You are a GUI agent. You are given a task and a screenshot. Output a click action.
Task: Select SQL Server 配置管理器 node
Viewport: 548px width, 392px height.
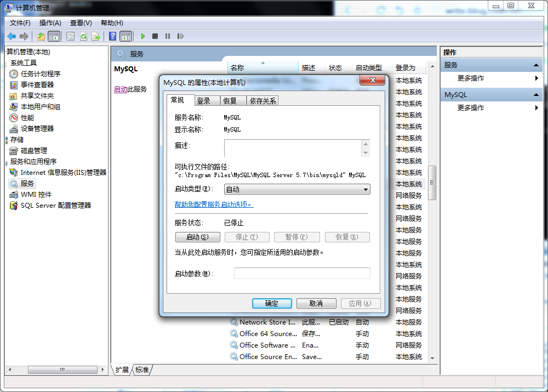point(56,205)
